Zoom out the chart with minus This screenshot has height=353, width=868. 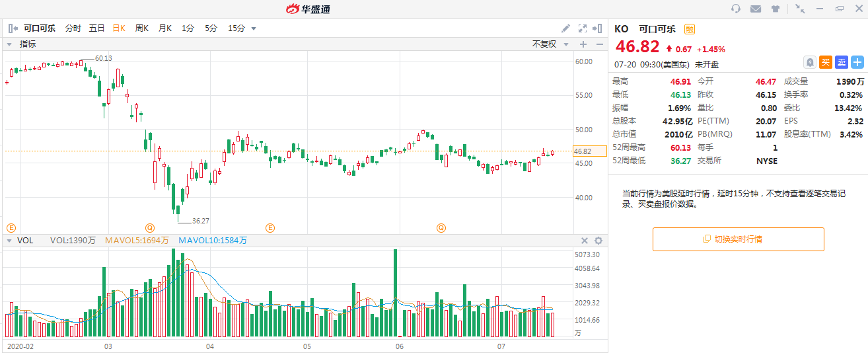599,44
